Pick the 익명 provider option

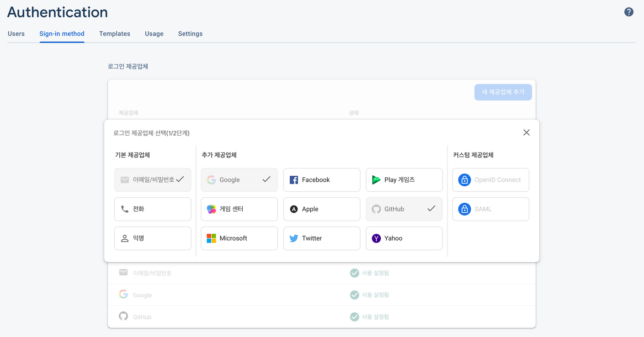pyautogui.click(x=153, y=238)
